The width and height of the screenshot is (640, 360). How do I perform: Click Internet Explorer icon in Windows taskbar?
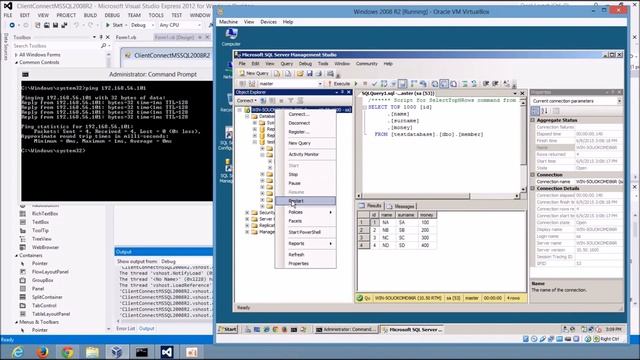pos(18,352)
